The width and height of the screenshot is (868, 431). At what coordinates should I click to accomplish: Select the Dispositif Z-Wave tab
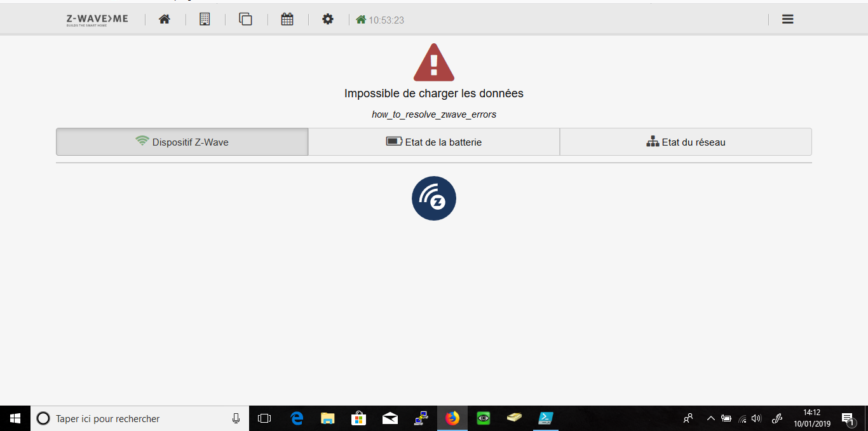click(x=182, y=142)
